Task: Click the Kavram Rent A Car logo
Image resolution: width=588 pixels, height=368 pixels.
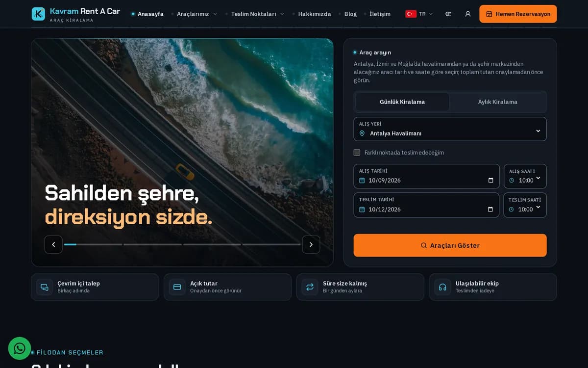Action: click(x=76, y=14)
